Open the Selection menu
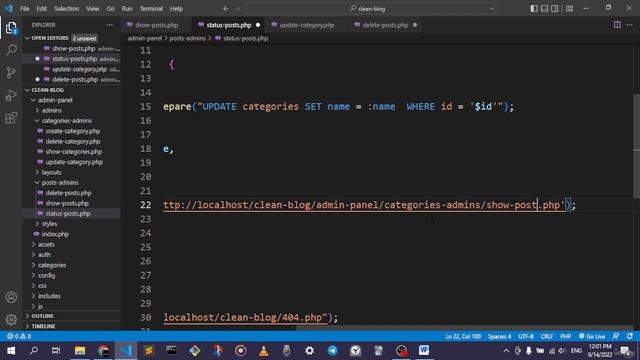 (x=67, y=9)
